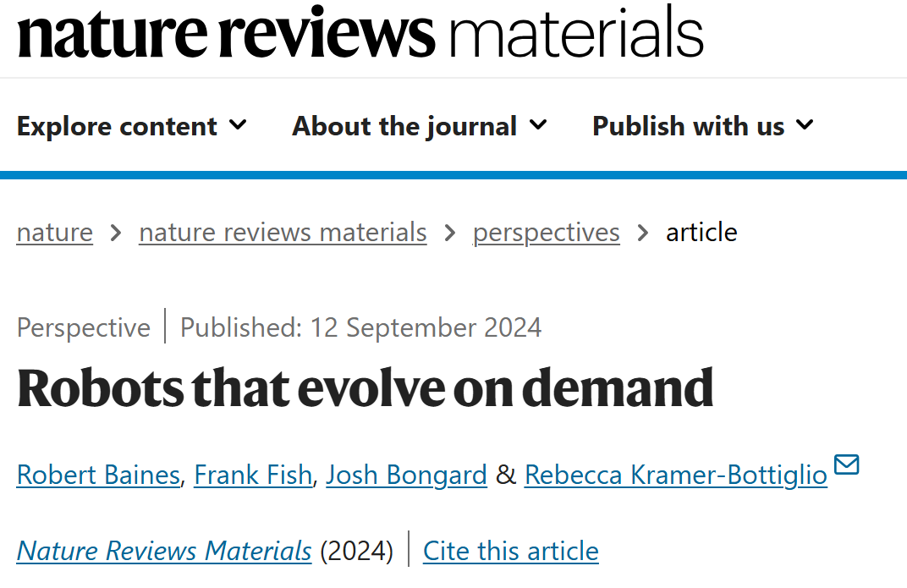Click the envelope icon after Rebecca Kramer-Bottiglio
907x588 pixels.
846,465
